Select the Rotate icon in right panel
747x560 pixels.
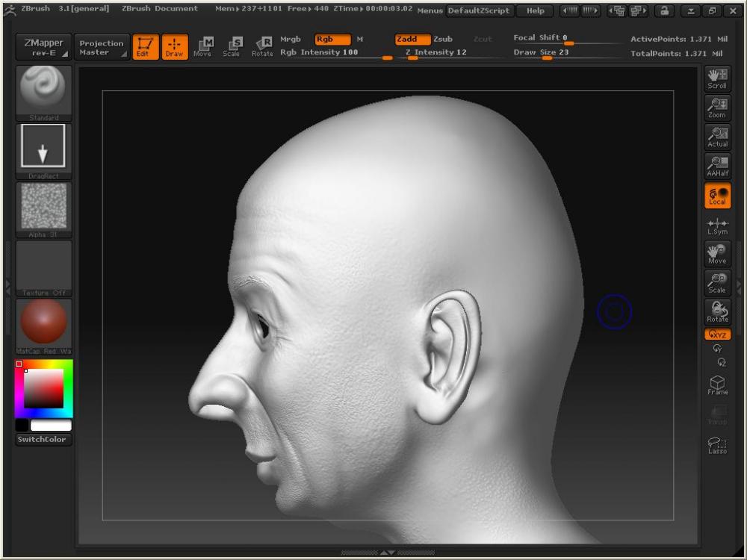(717, 312)
